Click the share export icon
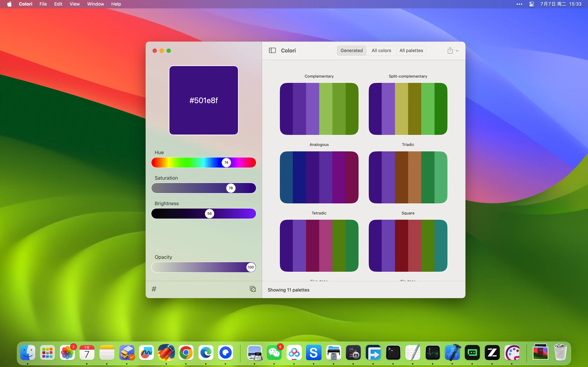Image resolution: width=588 pixels, height=367 pixels. click(x=450, y=51)
